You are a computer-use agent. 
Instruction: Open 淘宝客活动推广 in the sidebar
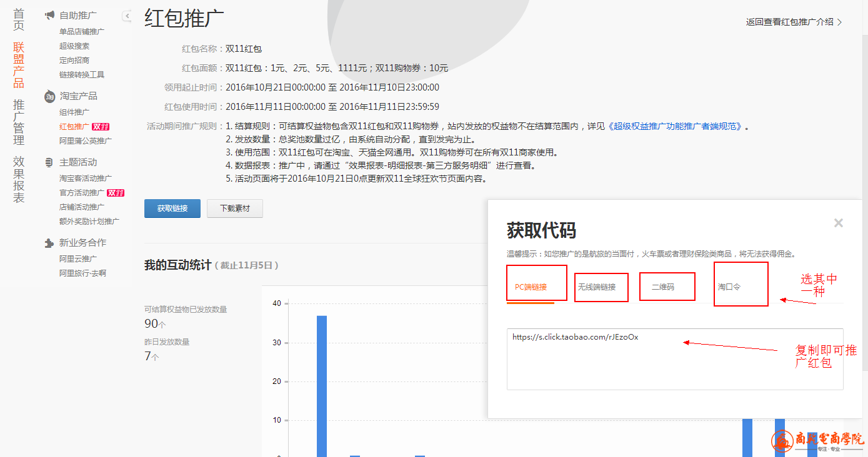click(x=86, y=178)
